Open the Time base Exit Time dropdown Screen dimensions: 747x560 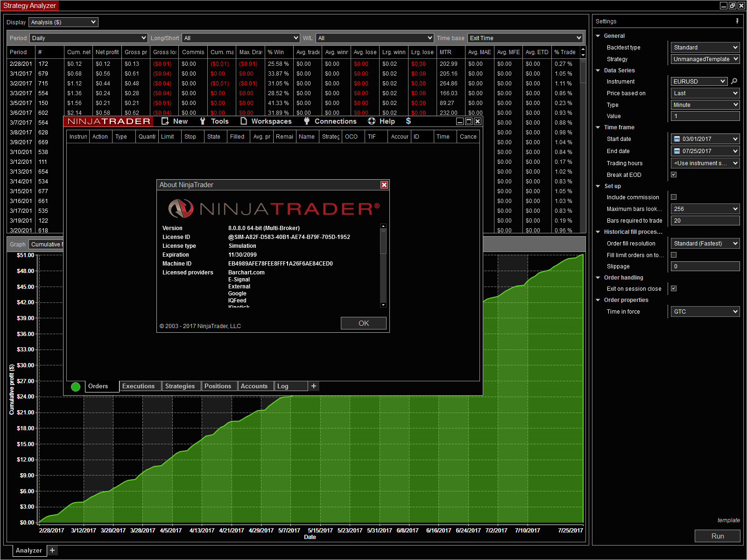pos(525,38)
